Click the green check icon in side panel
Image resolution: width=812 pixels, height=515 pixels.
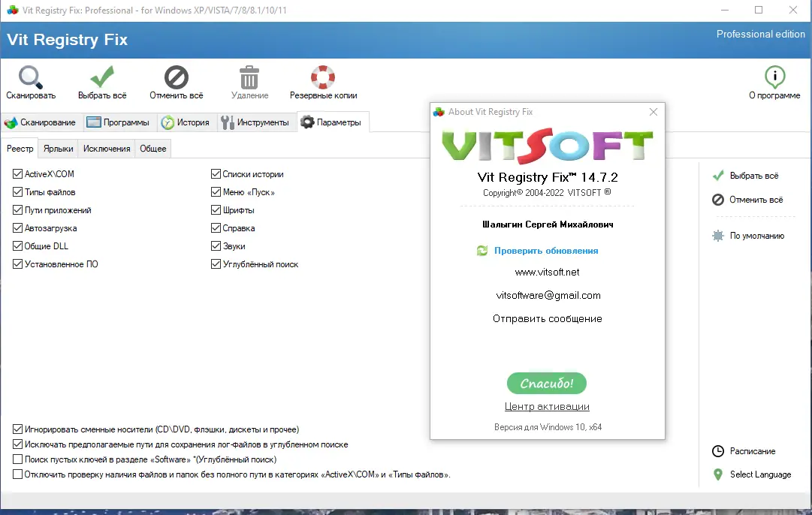pyautogui.click(x=718, y=176)
